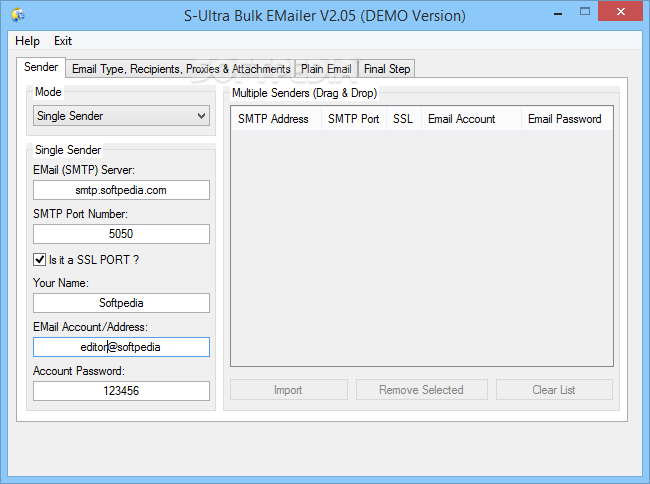
Task: Open the Email Type, Recipients, Proxies & Attachments tab
Action: pyautogui.click(x=181, y=69)
